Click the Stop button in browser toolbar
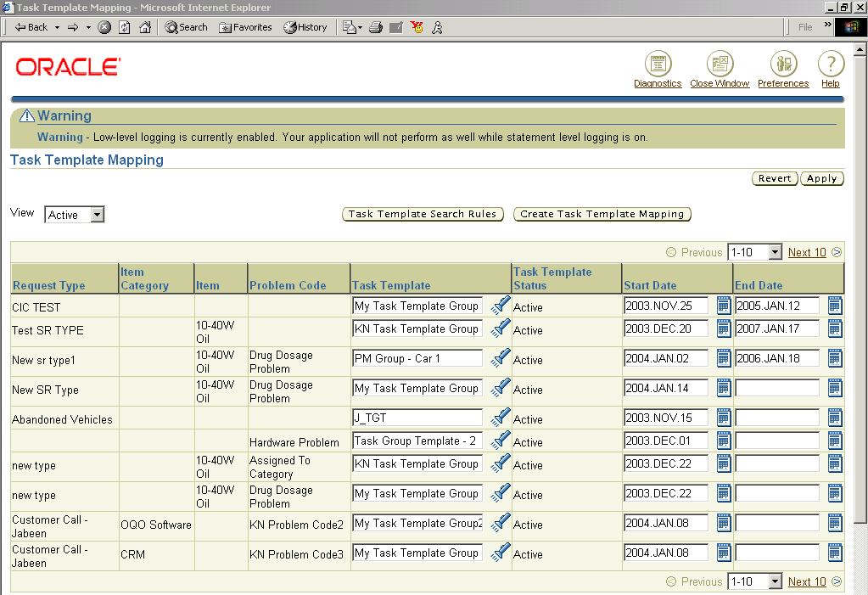The height and width of the screenshot is (595, 868). point(104,27)
